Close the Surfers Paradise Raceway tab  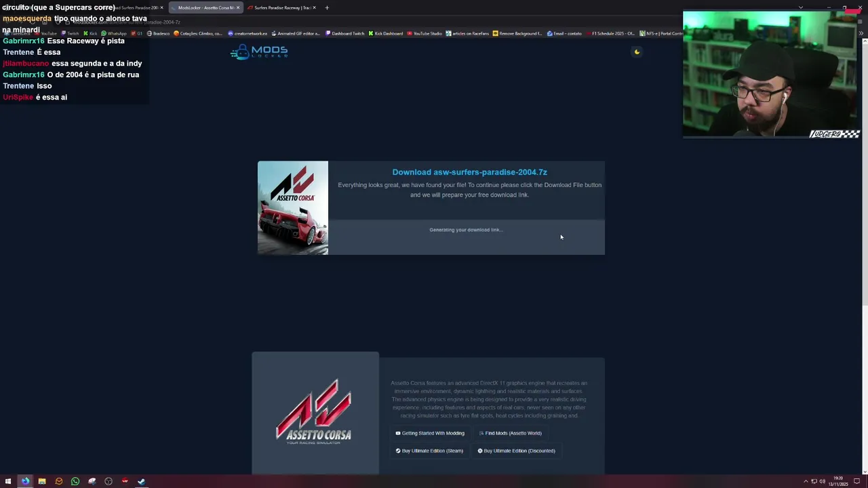[314, 7]
